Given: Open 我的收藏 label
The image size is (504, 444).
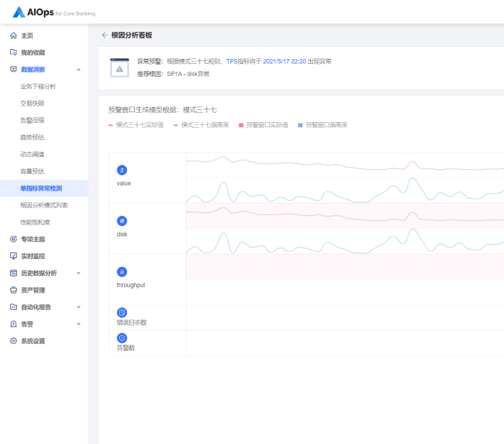Looking at the screenshot, I should 33,53.
